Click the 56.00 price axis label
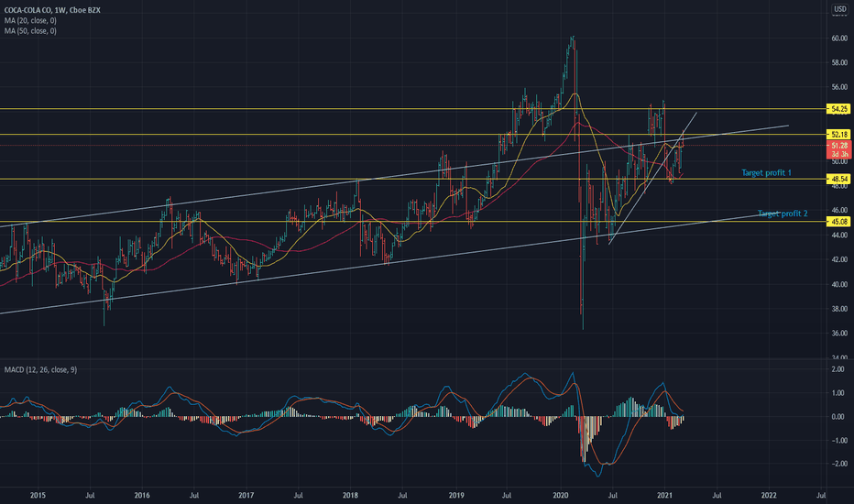 point(839,87)
